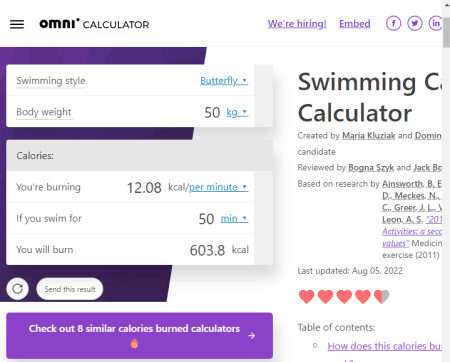Share via the Twitter icon
Image resolution: width=450 pixels, height=362 pixels.
tap(415, 23)
